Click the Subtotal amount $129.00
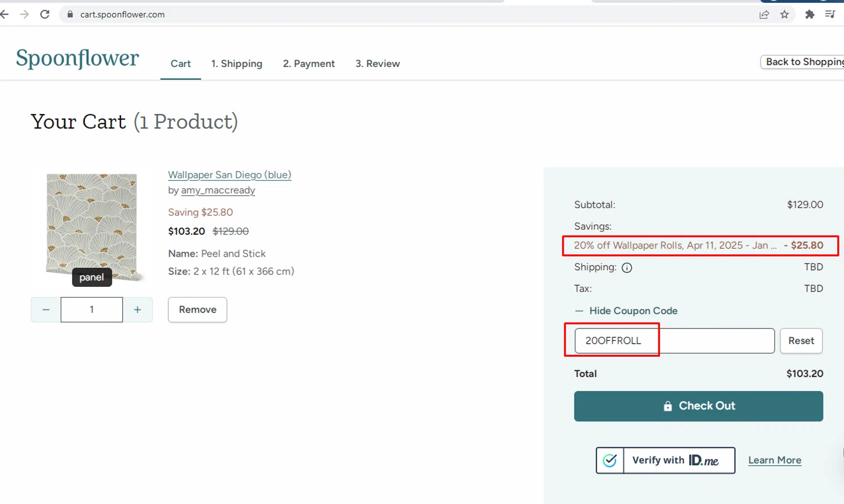The height and width of the screenshot is (504, 844). pos(805,205)
